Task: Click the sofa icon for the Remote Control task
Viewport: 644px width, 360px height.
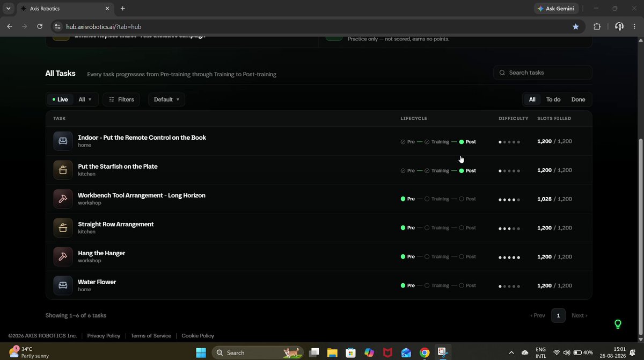Action: coord(63,141)
